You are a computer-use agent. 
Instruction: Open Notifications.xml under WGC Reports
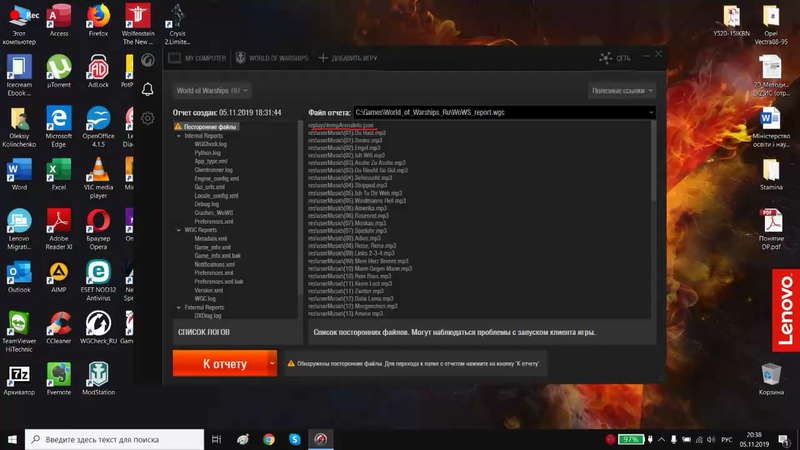pyautogui.click(x=214, y=264)
